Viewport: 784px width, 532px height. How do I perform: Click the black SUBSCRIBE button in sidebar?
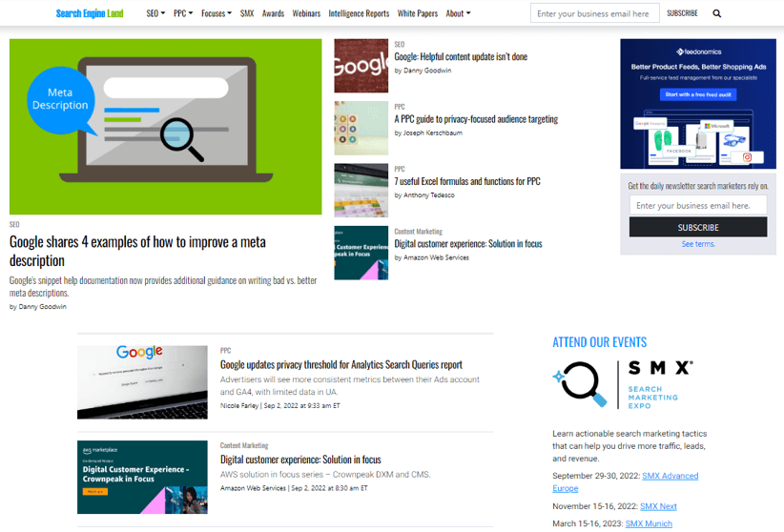(x=698, y=227)
